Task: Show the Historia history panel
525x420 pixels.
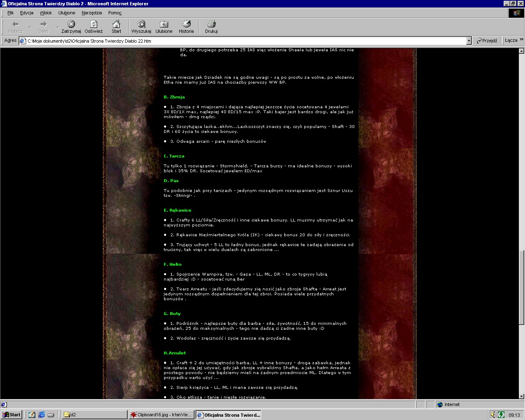Action: [186, 24]
